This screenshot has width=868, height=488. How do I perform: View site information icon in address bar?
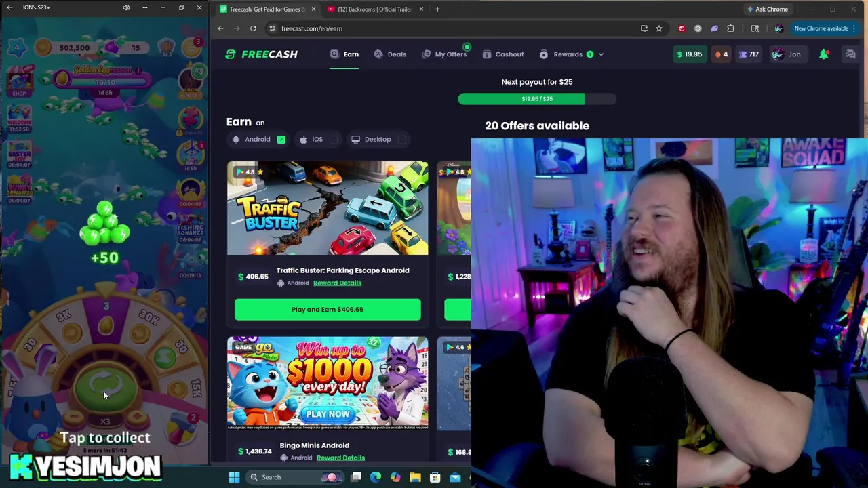(272, 28)
